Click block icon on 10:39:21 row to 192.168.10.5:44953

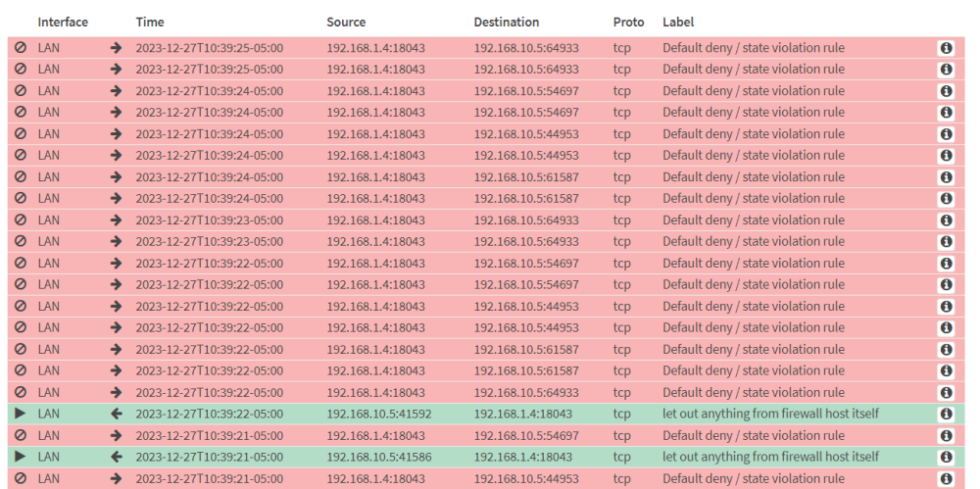click(x=21, y=478)
